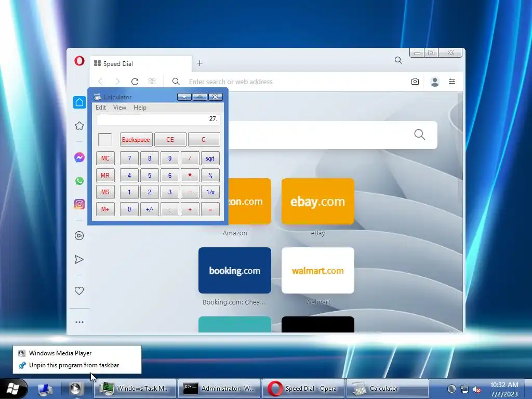
Task: Click the 1/x reciprocal button
Action: [x=210, y=192]
